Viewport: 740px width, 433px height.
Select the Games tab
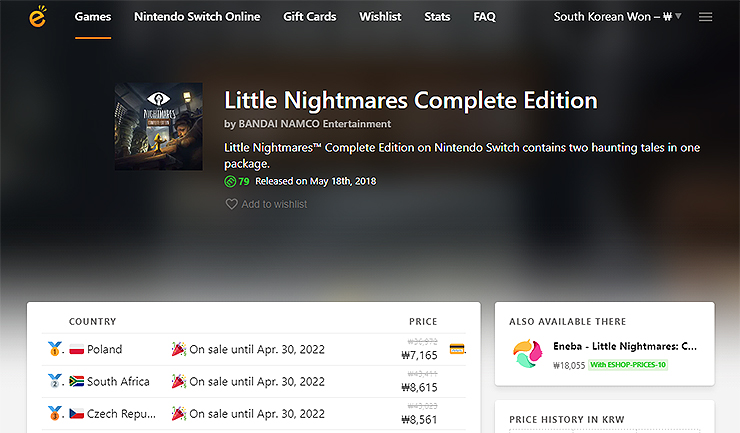(93, 17)
